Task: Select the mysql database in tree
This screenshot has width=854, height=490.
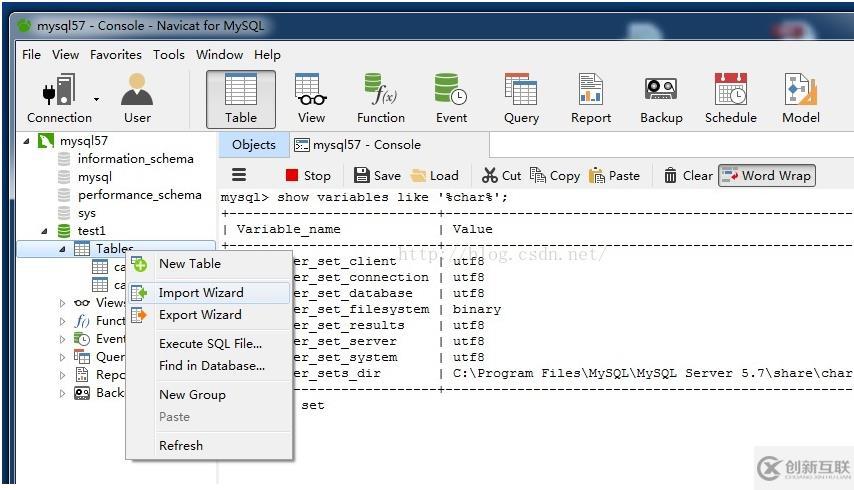Action: 95,177
